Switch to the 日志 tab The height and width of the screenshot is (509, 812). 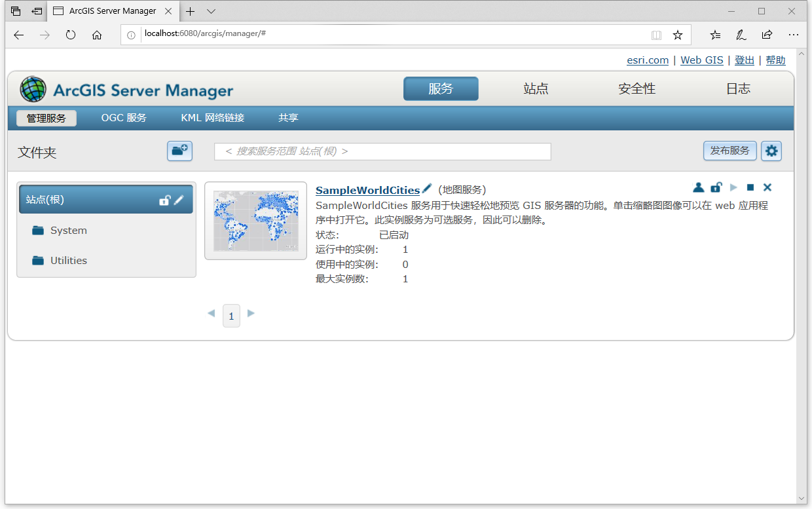click(738, 89)
